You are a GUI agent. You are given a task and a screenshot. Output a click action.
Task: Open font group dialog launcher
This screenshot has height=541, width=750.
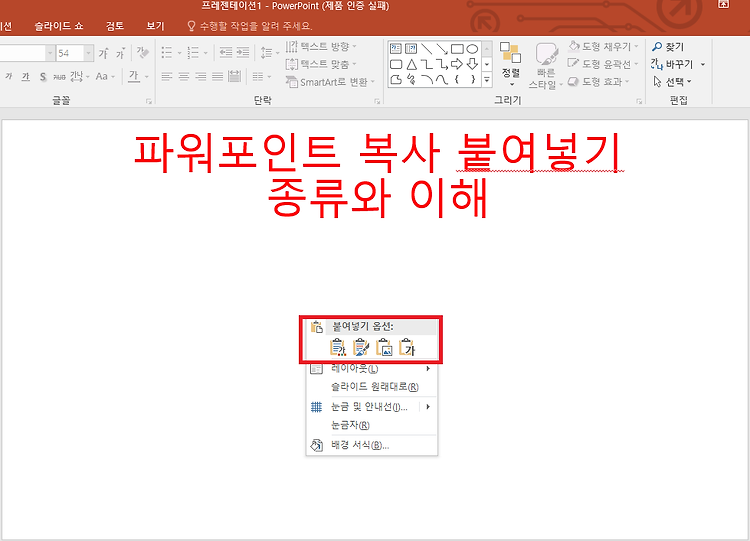(149, 101)
